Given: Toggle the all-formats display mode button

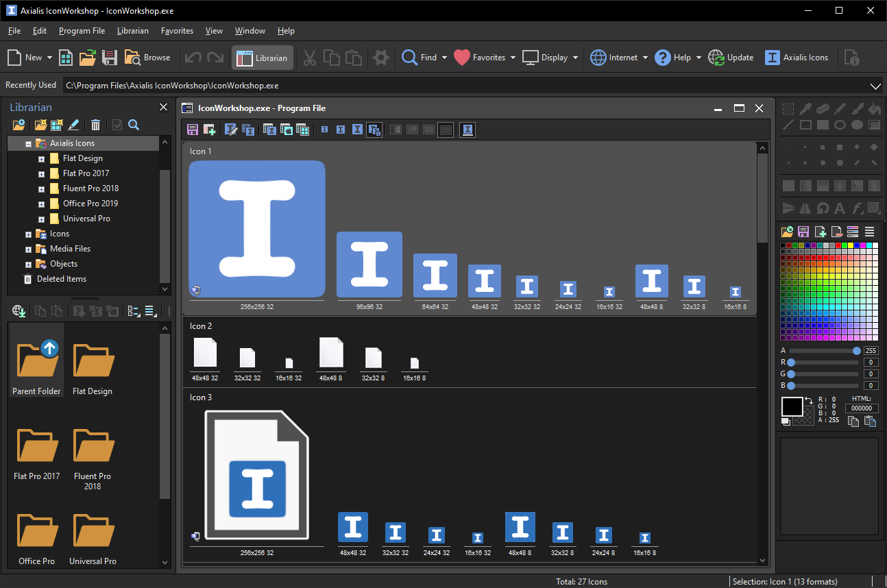Looking at the screenshot, I should click(374, 130).
